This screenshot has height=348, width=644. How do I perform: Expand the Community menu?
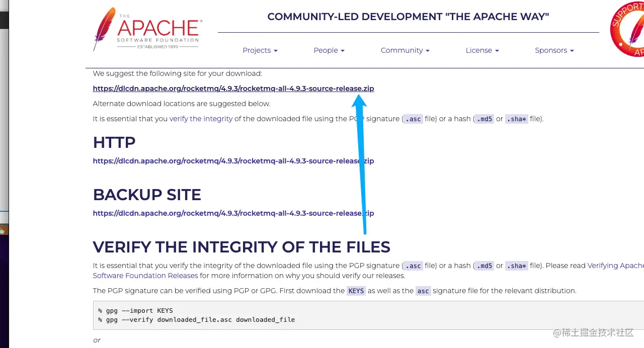pyautogui.click(x=405, y=50)
